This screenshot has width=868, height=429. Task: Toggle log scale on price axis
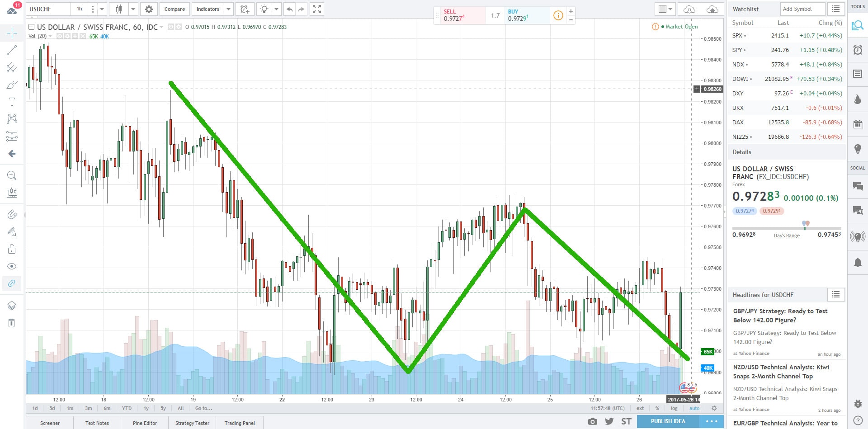pos(674,408)
